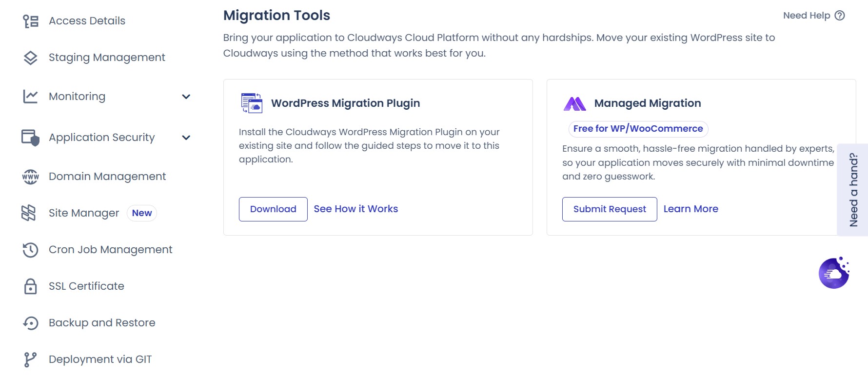Go to Staging Management
Screen dimensions: 868x379
[107, 58]
